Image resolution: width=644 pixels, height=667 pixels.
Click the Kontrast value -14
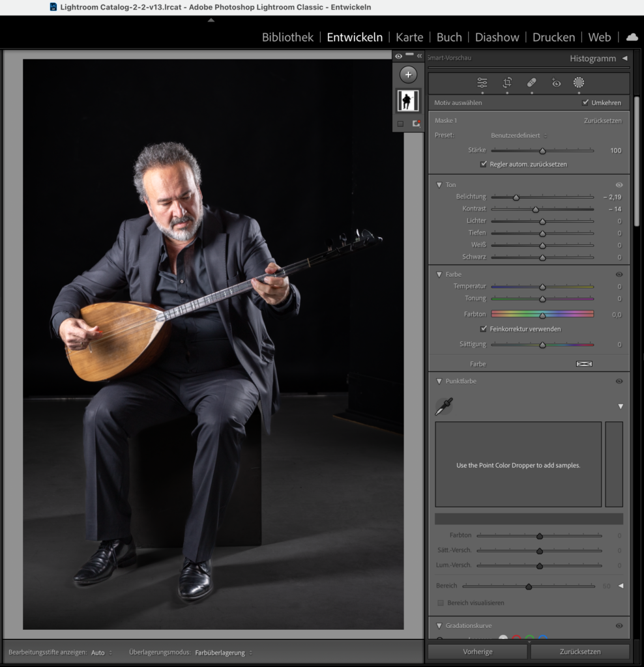click(x=615, y=209)
